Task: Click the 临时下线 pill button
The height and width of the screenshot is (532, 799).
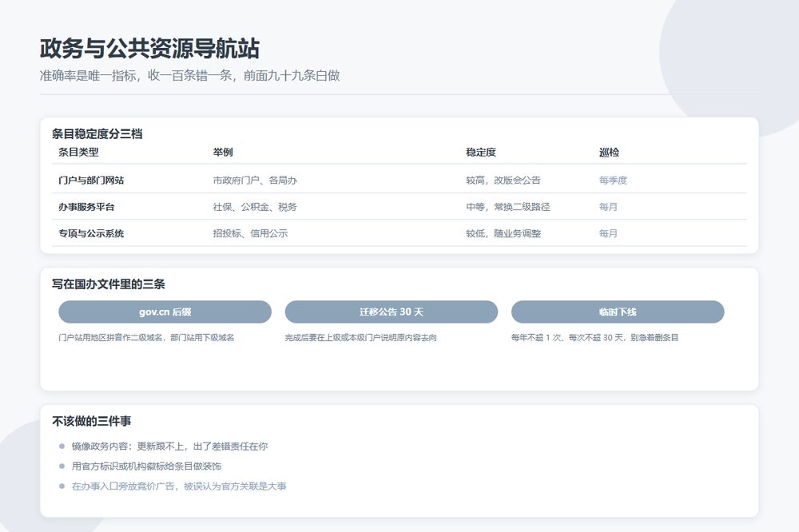Action: coord(618,312)
